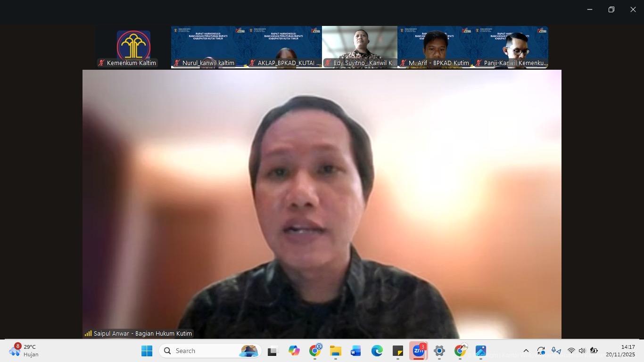Select the Edy Suyitno participant video
This screenshot has width=644, height=362.
(360, 47)
